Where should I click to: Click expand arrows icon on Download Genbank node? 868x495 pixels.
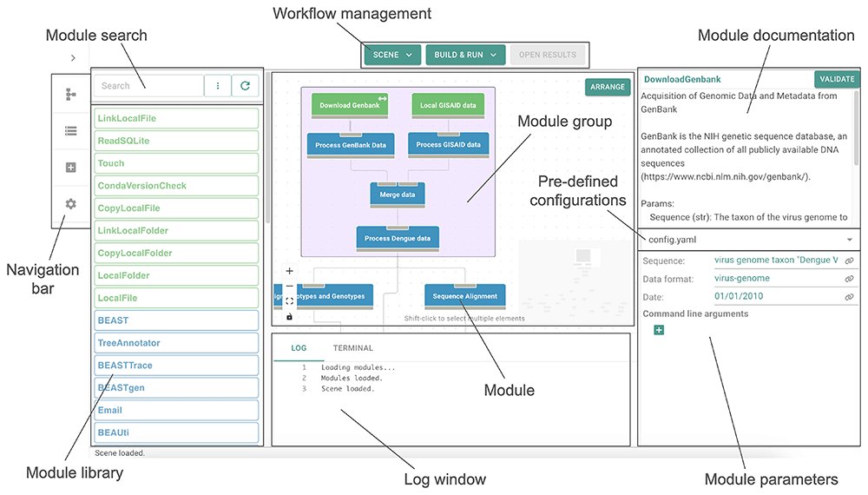[382, 98]
